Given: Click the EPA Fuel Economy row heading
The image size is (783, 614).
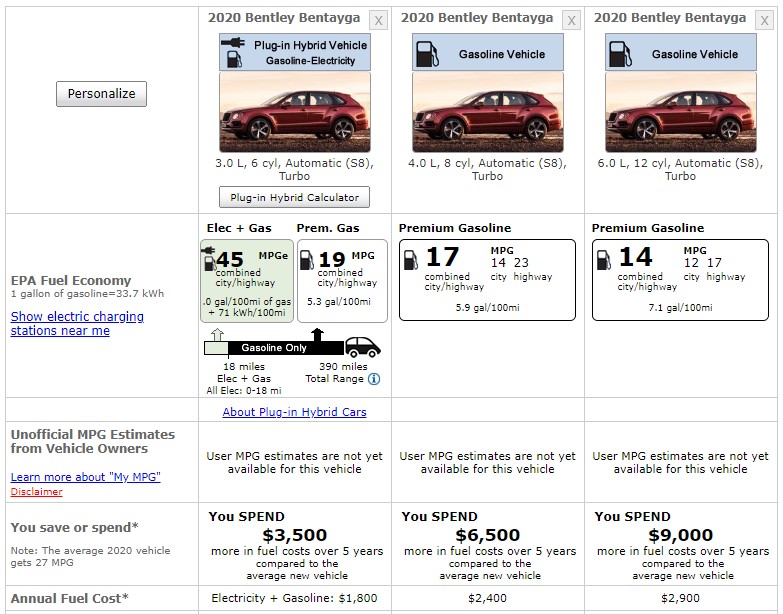Looking at the screenshot, I should 71,281.
